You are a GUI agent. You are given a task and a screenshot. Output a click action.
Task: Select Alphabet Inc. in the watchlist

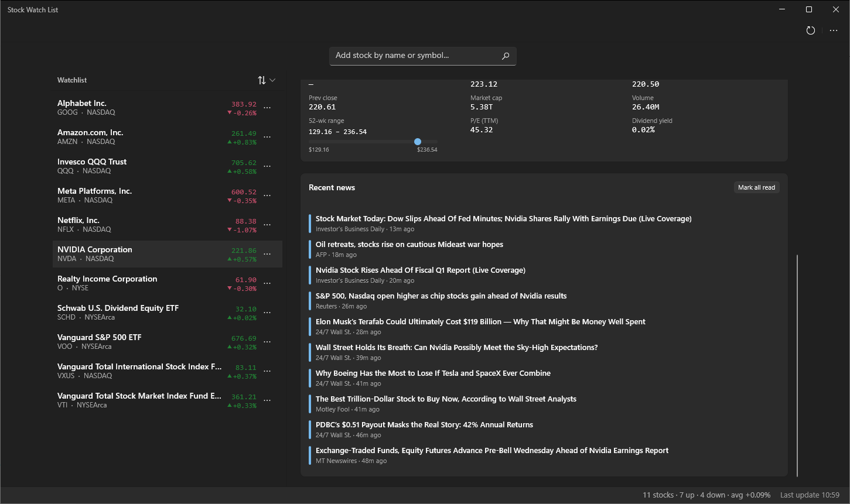pos(168,108)
